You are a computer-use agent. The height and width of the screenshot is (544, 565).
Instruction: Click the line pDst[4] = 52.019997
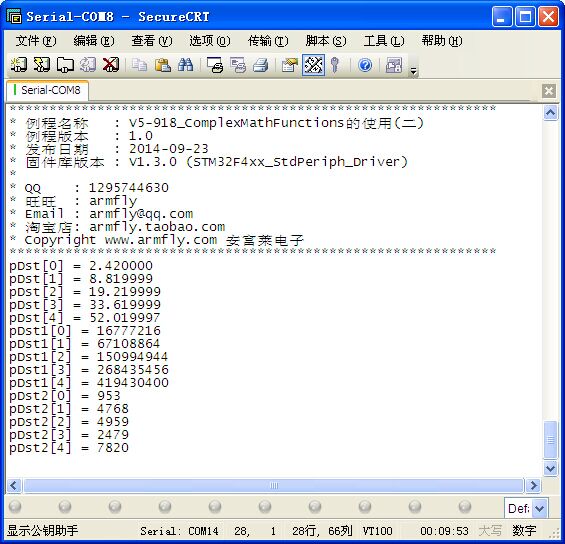[85, 318]
